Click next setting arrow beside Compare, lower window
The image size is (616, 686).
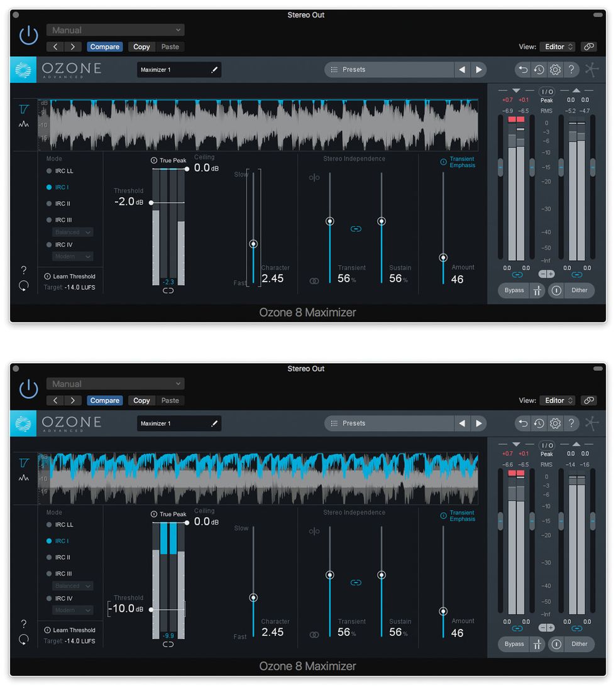pos(73,400)
